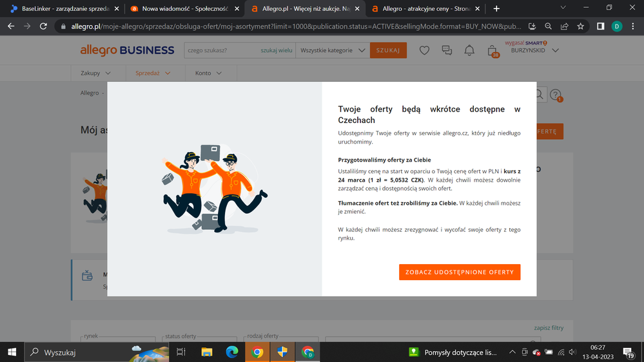Open the shopping cart icon
Viewport: 644px width, 362px height.
pos(493,51)
